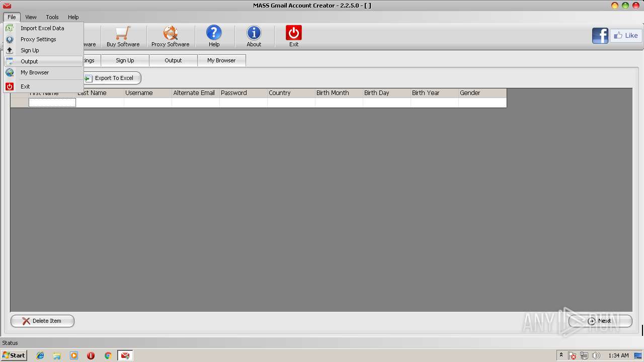Select Sign Up in the File menu
The width and height of the screenshot is (644, 362).
tap(43, 50)
